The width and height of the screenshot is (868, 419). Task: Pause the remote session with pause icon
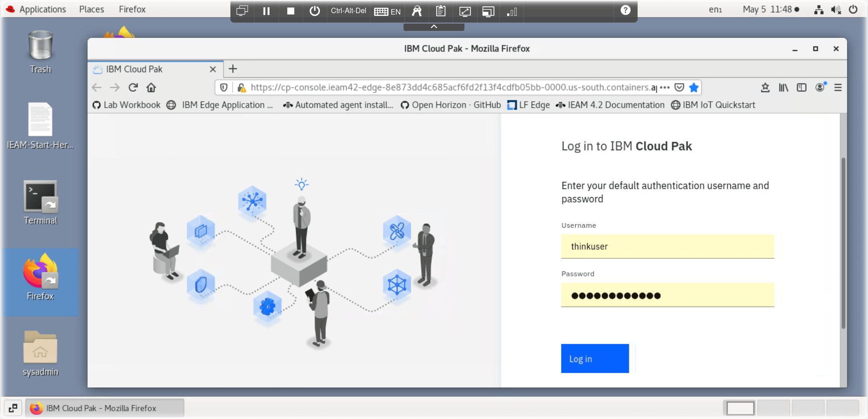coord(266,11)
